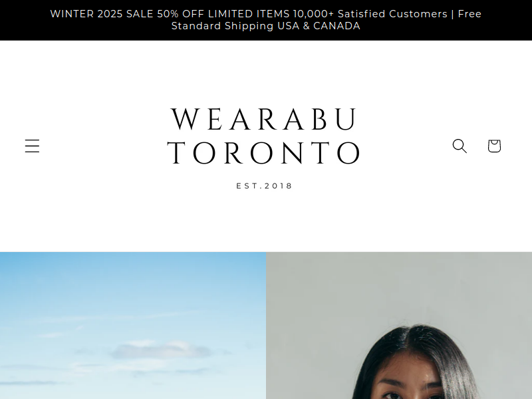Click the cloud in the sky image

point(161,350)
